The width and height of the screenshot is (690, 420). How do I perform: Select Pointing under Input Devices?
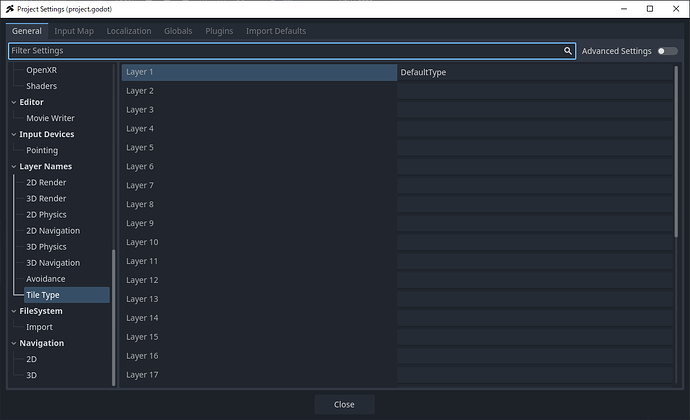tap(42, 150)
